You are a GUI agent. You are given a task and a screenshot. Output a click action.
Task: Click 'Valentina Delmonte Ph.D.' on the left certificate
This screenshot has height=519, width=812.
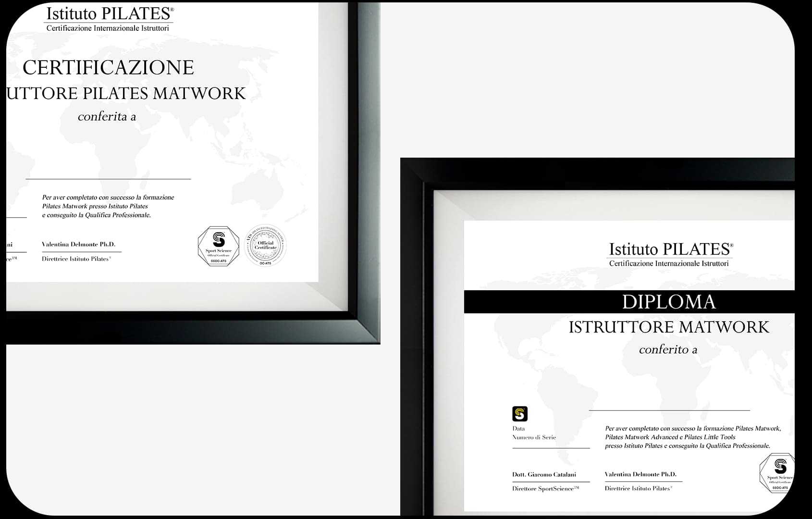78,244
